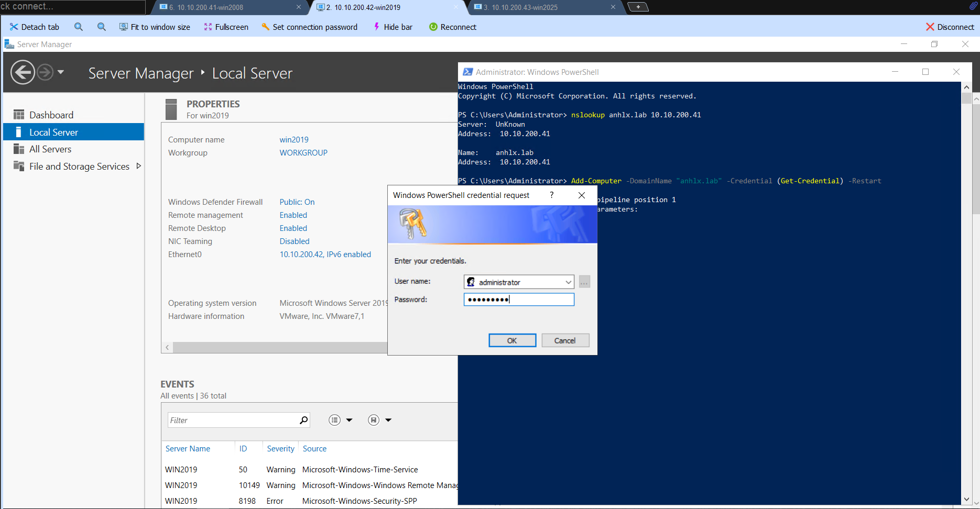The height and width of the screenshot is (509, 980).
Task: Click Remote Desktop Enabled link
Action: pyautogui.click(x=293, y=228)
